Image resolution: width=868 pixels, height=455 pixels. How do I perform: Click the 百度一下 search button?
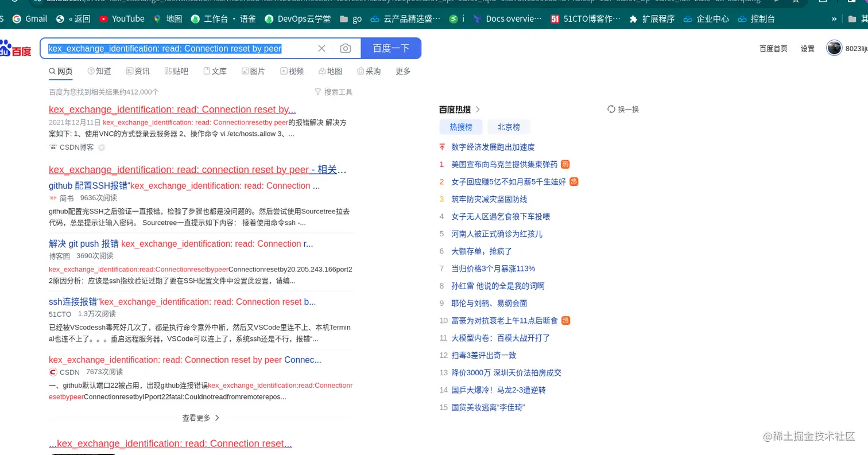(x=391, y=48)
